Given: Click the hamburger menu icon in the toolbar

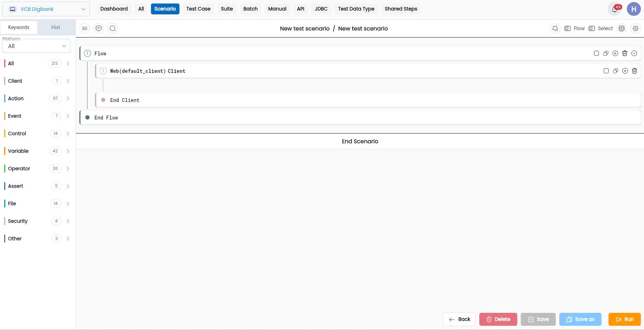Looking at the screenshot, I should tap(85, 28).
